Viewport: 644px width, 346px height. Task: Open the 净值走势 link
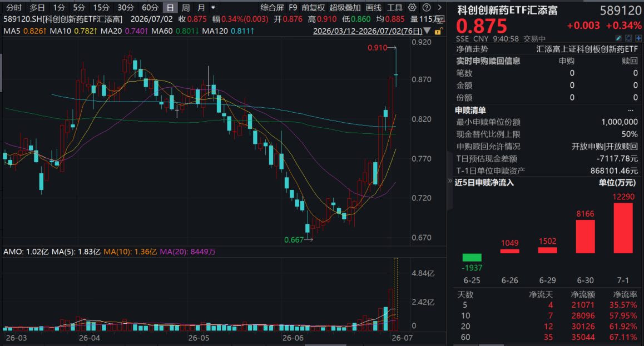click(x=472, y=49)
